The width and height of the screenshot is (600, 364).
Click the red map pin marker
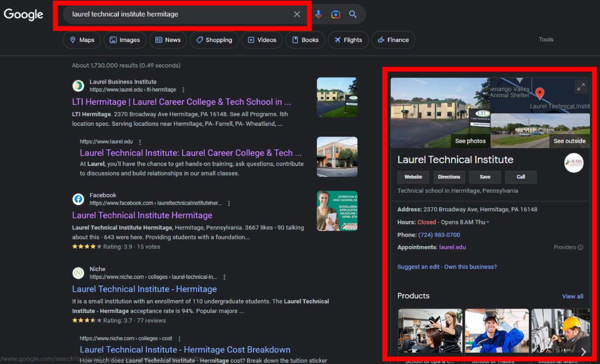click(540, 93)
